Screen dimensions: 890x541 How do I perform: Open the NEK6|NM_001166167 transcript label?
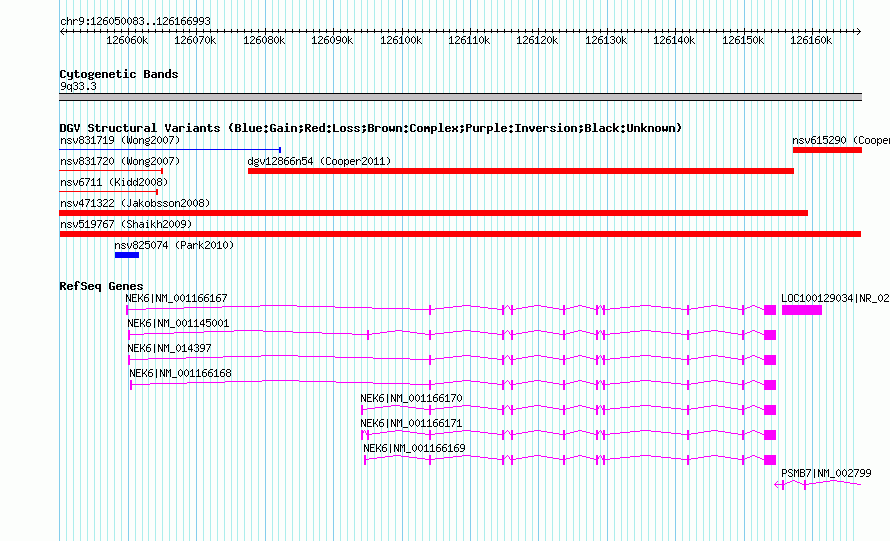click(177, 298)
